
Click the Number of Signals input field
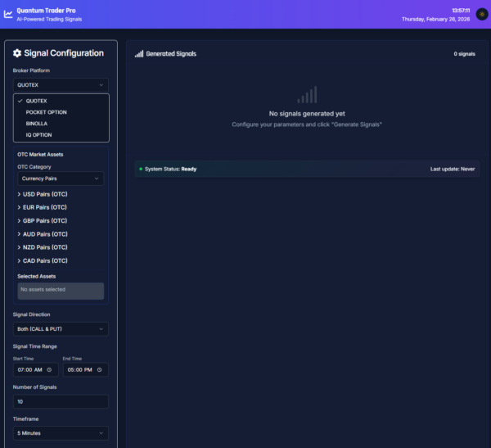(61, 401)
